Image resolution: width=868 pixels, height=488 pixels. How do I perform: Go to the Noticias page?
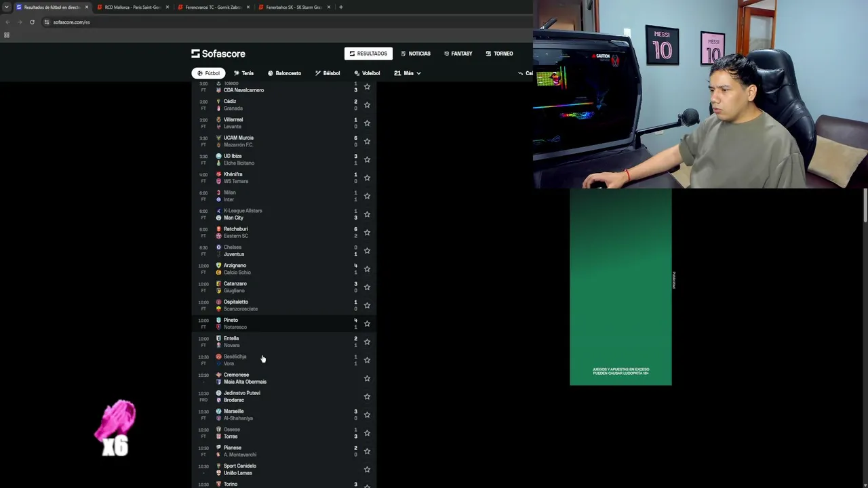point(416,54)
